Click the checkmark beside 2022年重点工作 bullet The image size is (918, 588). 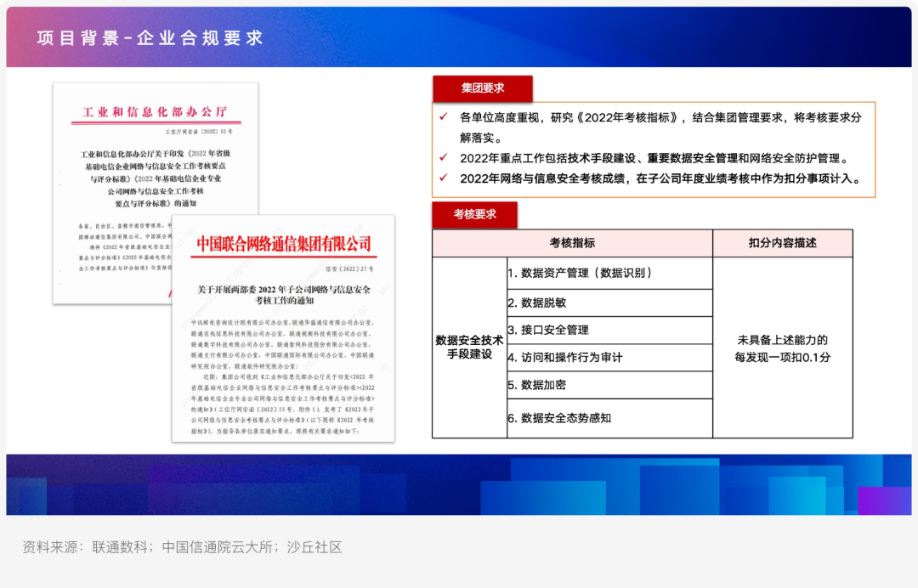pyautogui.click(x=443, y=158)
